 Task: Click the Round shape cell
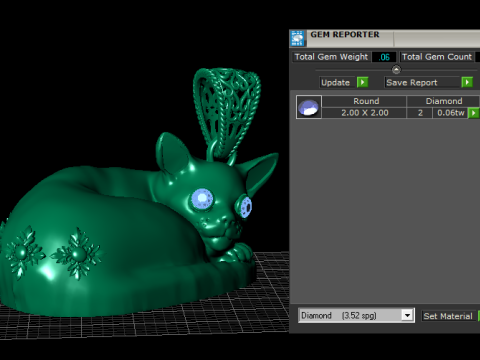(364, 101)
